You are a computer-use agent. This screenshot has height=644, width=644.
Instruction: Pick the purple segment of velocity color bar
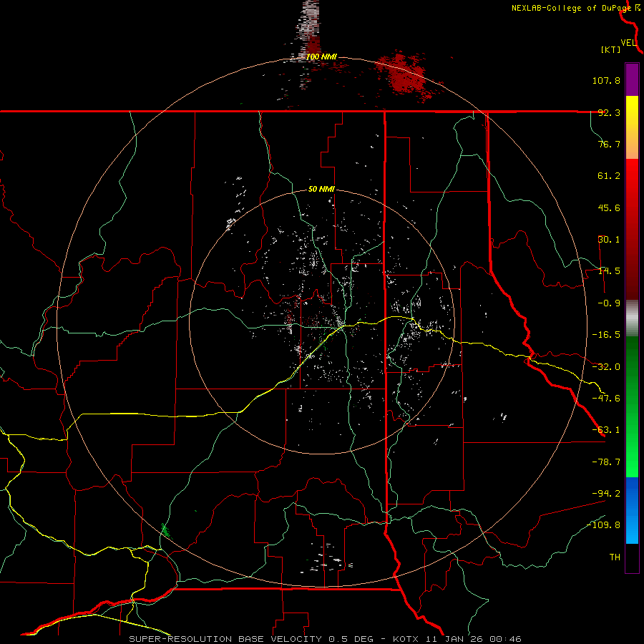coord(632,79)
